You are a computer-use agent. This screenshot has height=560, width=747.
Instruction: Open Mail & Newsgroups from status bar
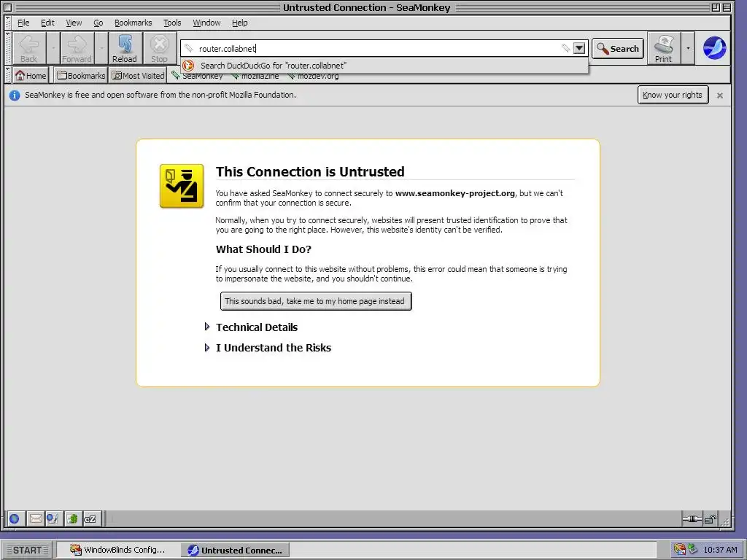(35, 518)
